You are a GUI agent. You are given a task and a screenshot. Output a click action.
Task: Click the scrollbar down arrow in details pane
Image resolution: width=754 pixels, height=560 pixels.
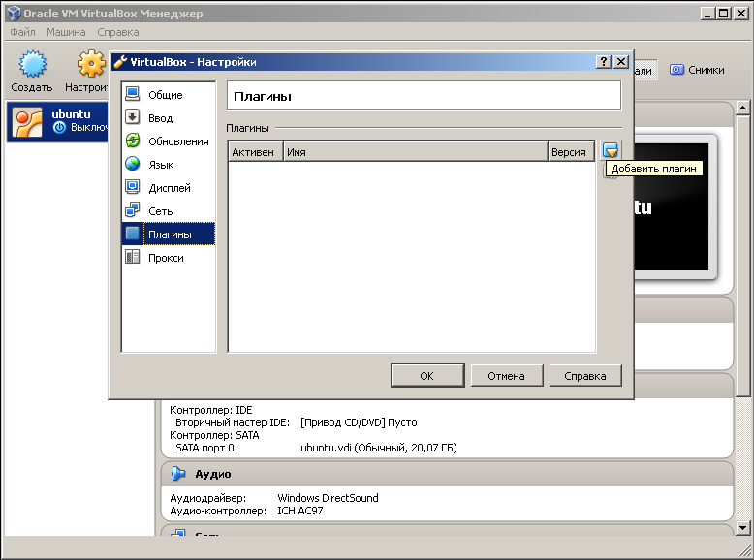(x=742, y=528)
